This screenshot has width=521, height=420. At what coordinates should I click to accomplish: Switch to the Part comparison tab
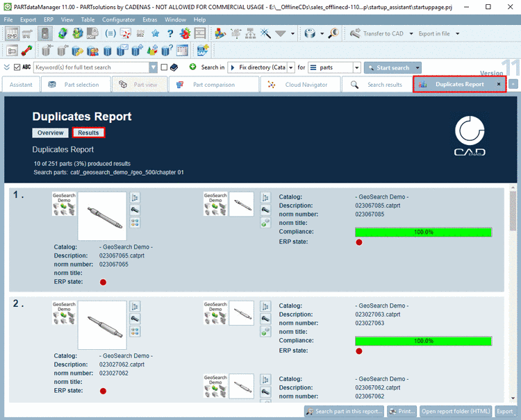214,85
